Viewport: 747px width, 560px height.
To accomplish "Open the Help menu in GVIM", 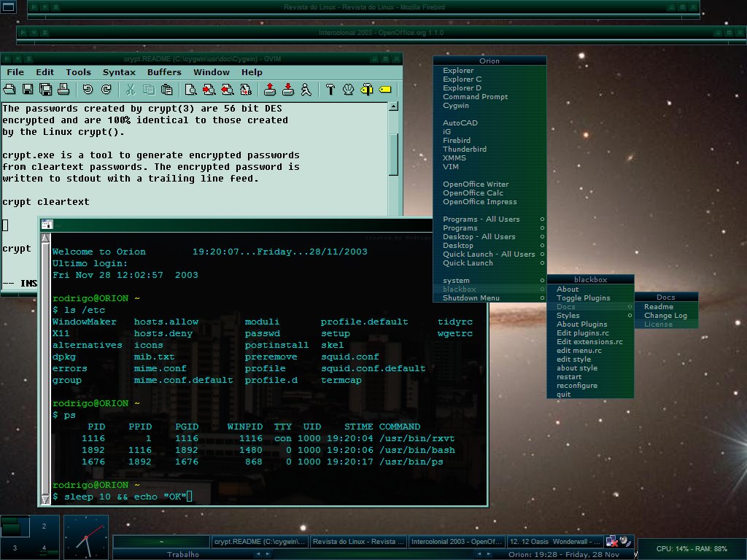I will pyautogui.click(x=252, y=72).
